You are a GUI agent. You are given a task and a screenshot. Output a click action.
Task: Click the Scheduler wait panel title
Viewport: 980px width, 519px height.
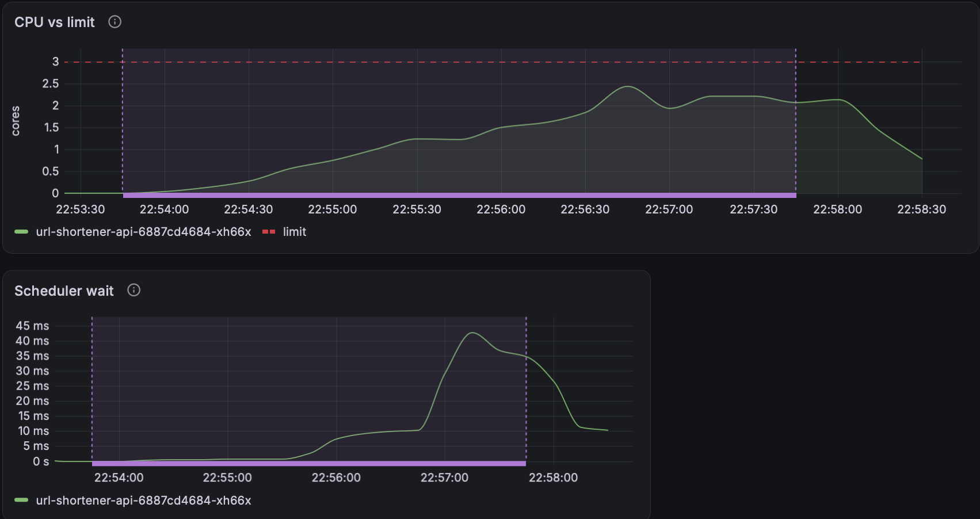64,291
